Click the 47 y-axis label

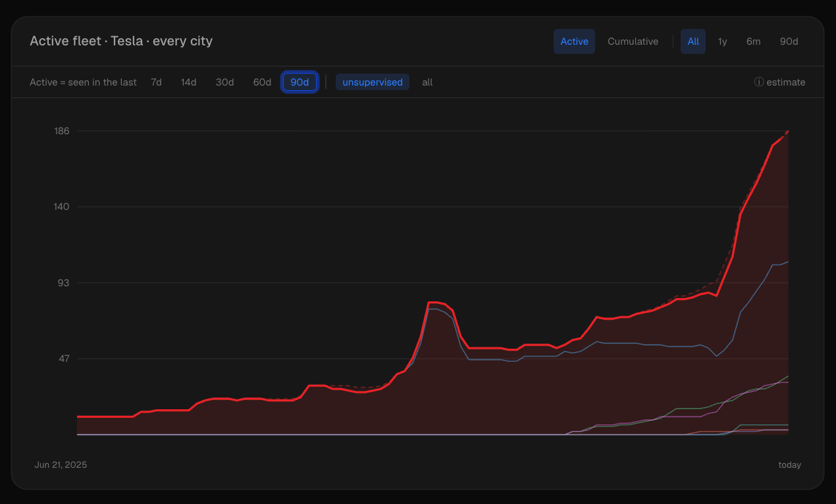(64, 359)
